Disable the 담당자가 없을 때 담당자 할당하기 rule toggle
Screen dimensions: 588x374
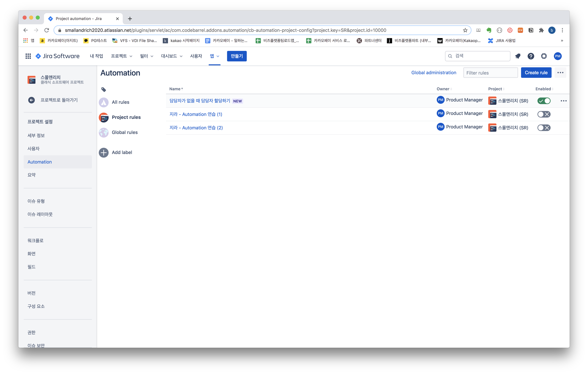544,101
